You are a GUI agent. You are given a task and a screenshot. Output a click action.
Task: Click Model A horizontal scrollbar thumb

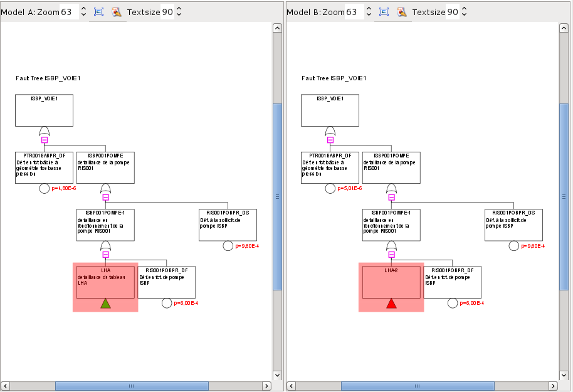132,386
